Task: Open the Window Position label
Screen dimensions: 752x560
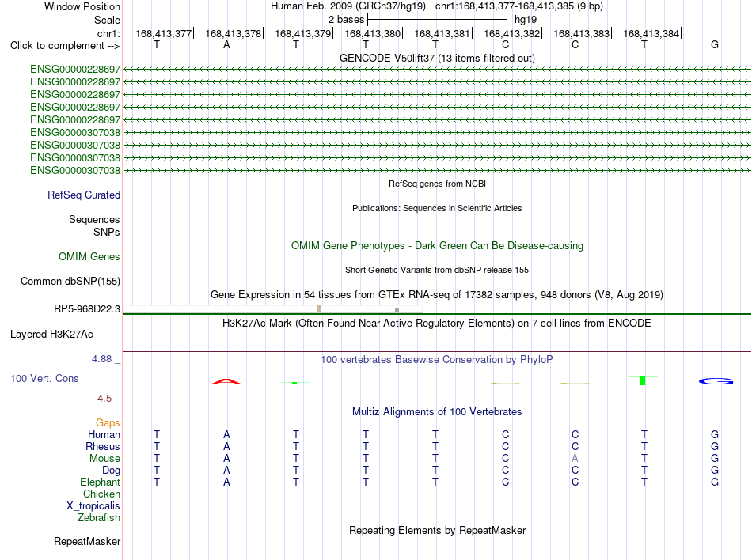Action: [82, 6]
